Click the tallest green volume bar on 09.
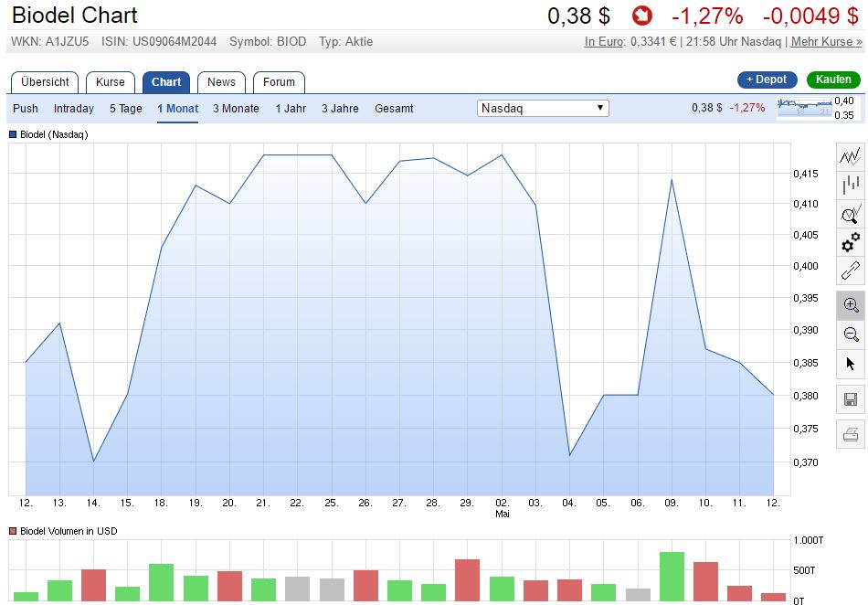Viewport: 868px width, 605px height. click(x=672, y=577)
